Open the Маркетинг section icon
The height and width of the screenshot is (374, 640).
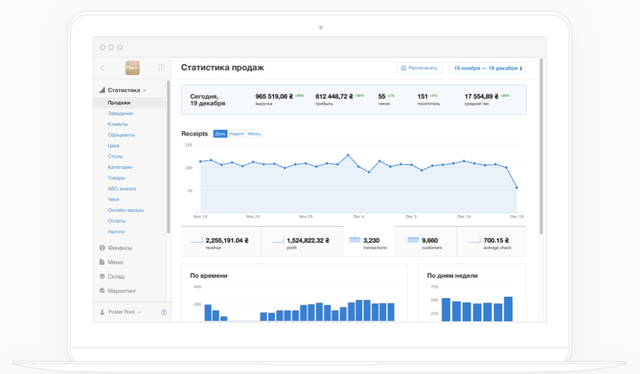(x=102, y=291)
